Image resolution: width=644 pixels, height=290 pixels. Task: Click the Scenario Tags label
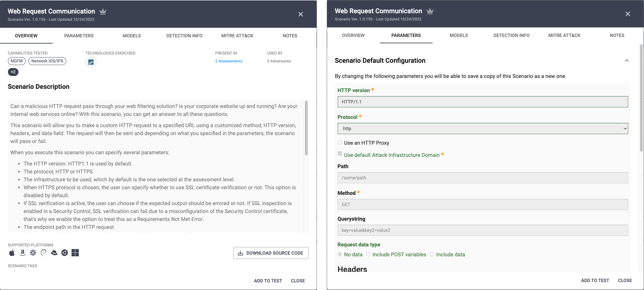pyautogui.click(x=22, y=266)
